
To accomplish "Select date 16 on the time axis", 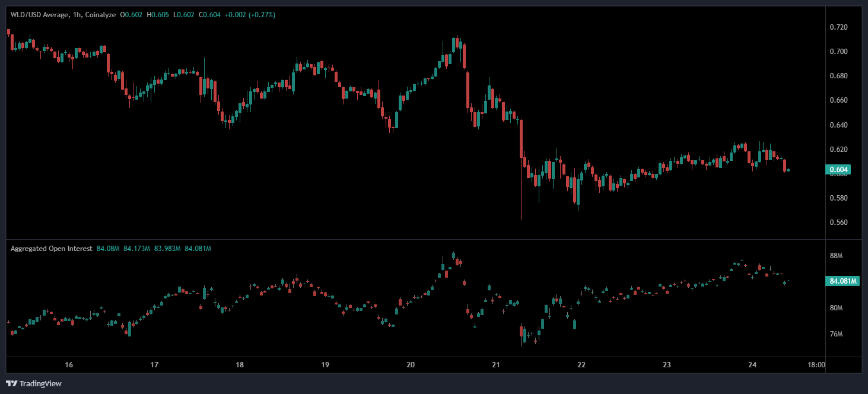I will tap(69, 365).
